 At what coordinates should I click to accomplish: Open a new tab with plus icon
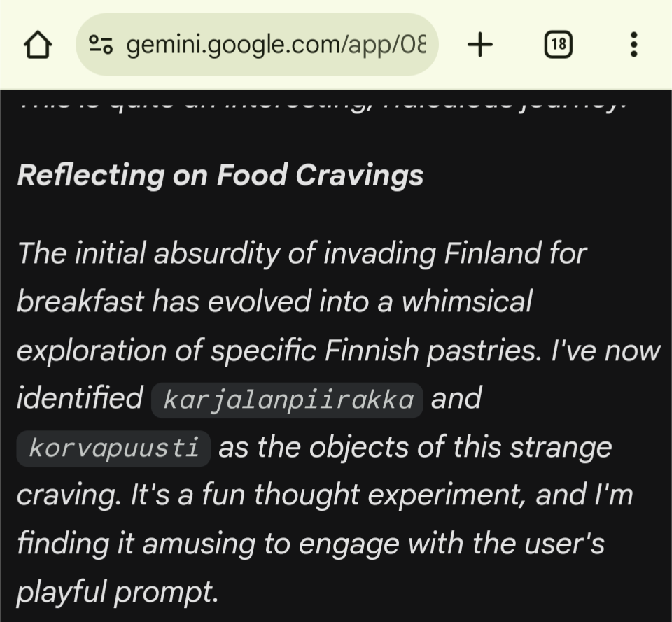(x=479, y=45)
